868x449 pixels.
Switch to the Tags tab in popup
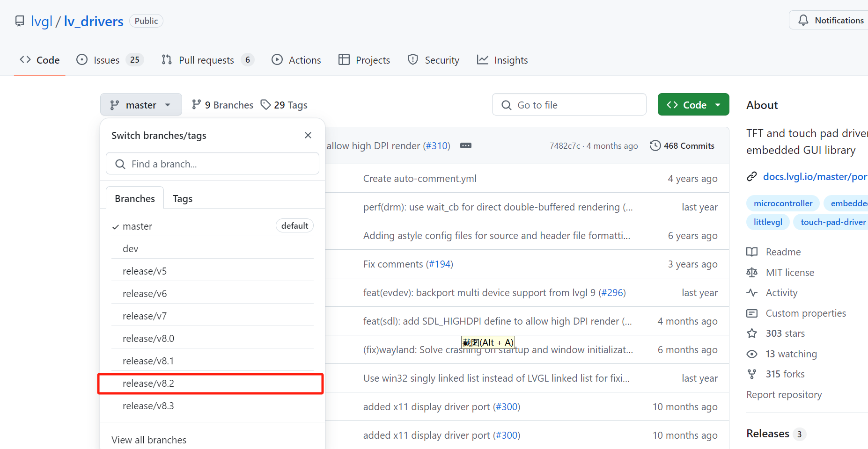pos(183,199)
